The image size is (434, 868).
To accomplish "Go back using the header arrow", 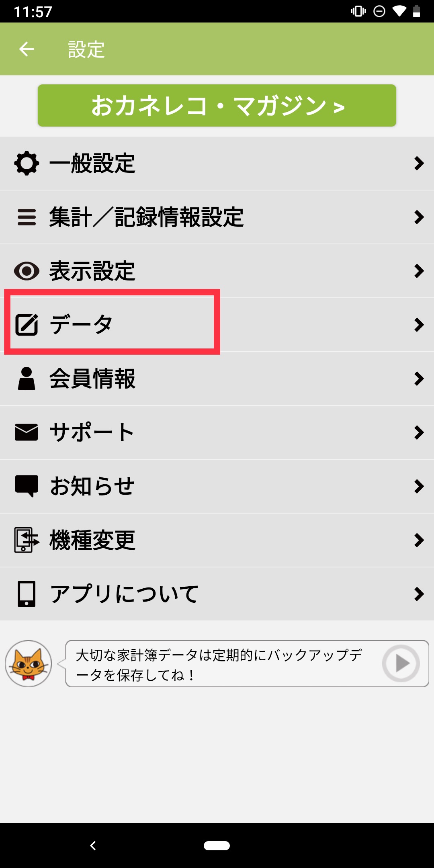I will (27, 49).
